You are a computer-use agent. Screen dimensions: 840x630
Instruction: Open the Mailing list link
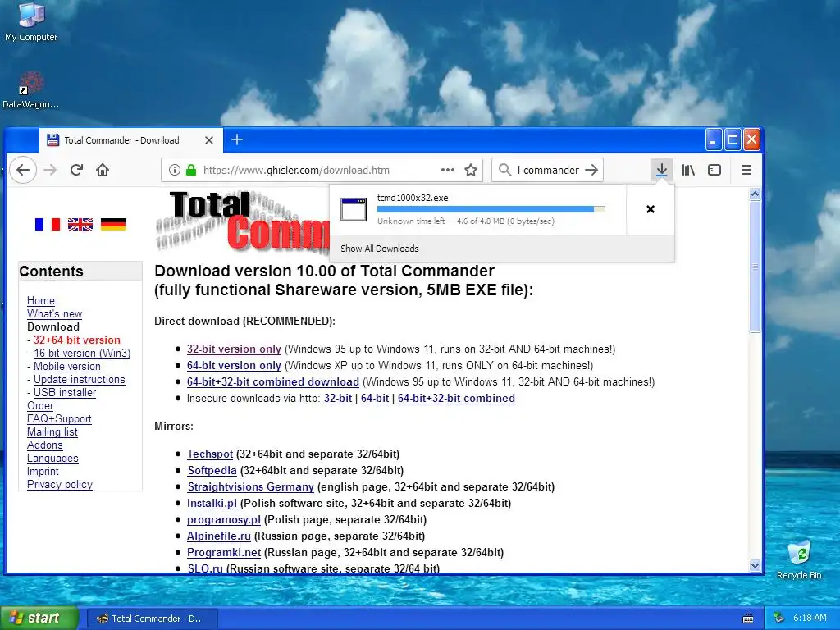[52, 431]
